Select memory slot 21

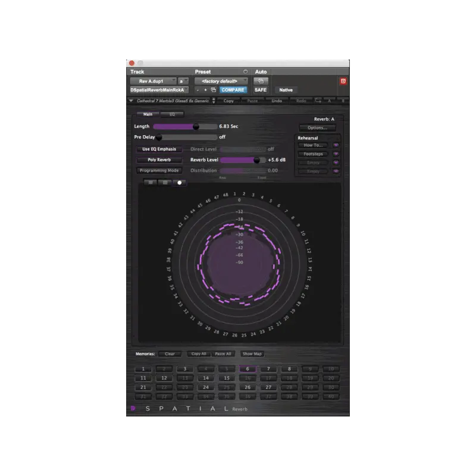click(143, 387)
